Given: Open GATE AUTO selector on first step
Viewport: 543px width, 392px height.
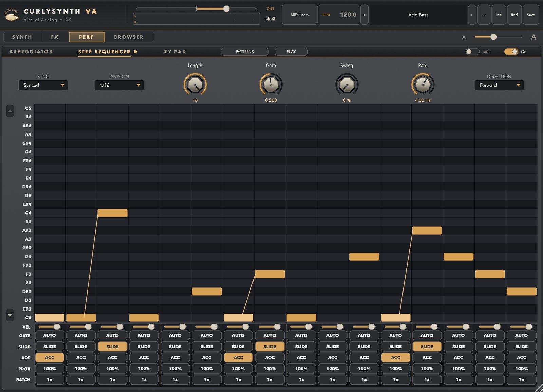Looking at the screenshot, I should pyautogui.click(x=50, y=335).
